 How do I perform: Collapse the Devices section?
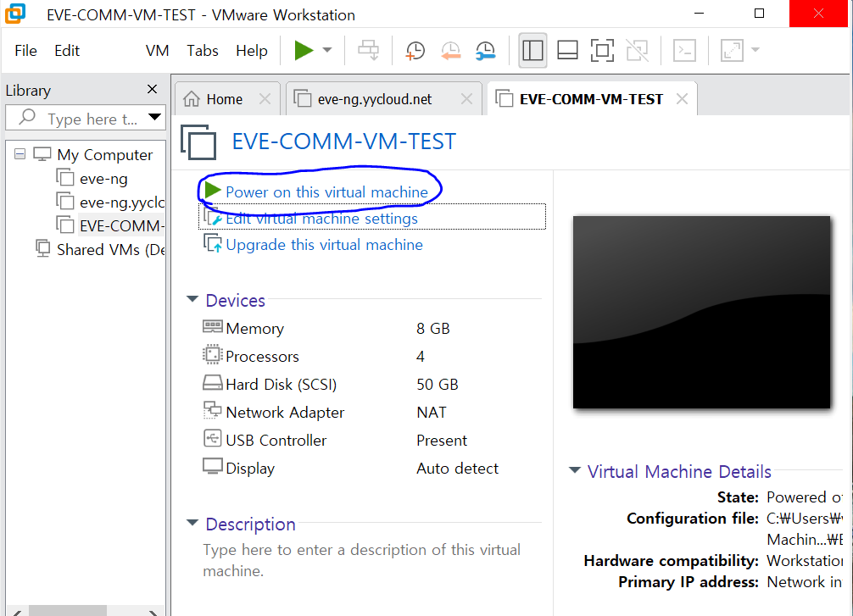pos(192,299)
